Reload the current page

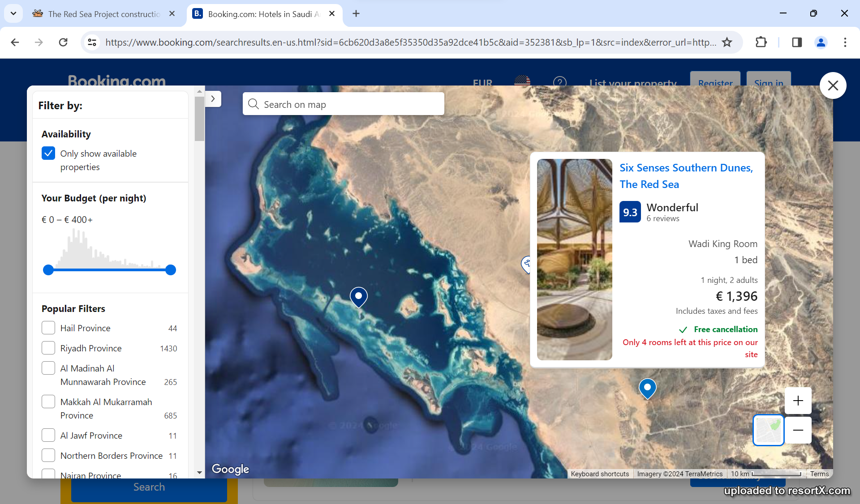[x=63, y=43]
